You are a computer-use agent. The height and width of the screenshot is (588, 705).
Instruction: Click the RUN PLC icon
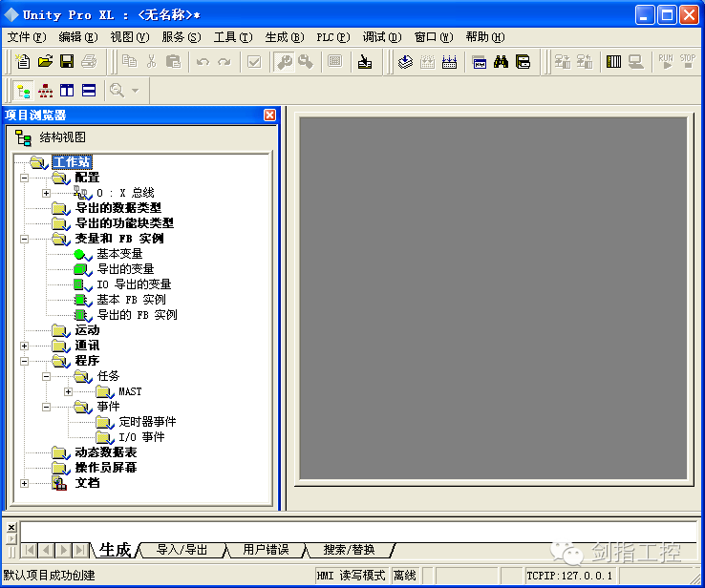coord(666,61)
